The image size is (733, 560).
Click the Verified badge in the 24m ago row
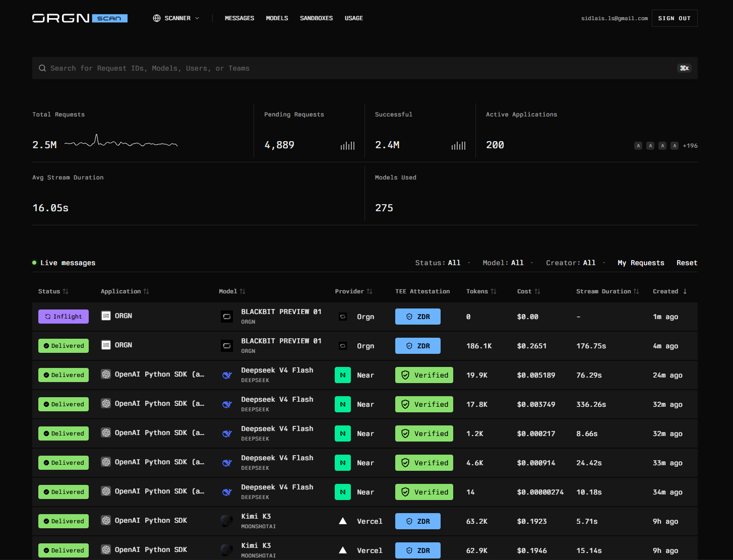[x=424, y=375]
